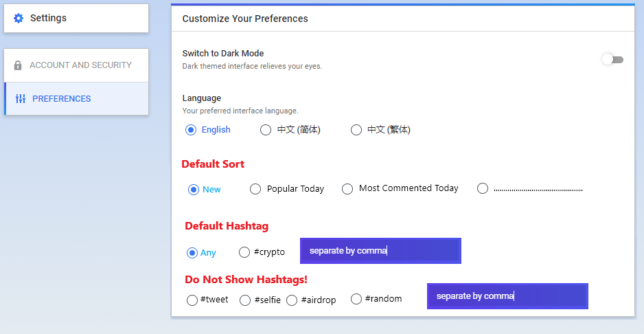Click the Default Hashtag comma-separated input
The image size is (644, 334).
pos(381,251)
